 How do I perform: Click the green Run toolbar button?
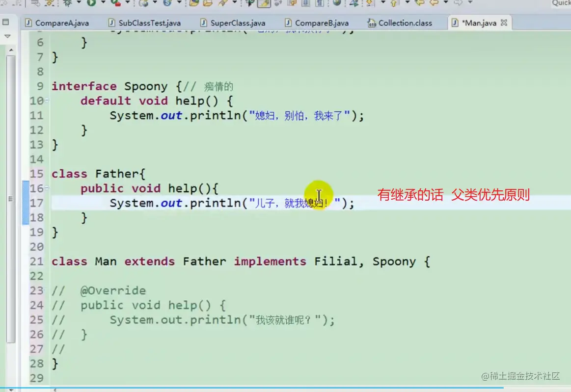click(91, 3)
